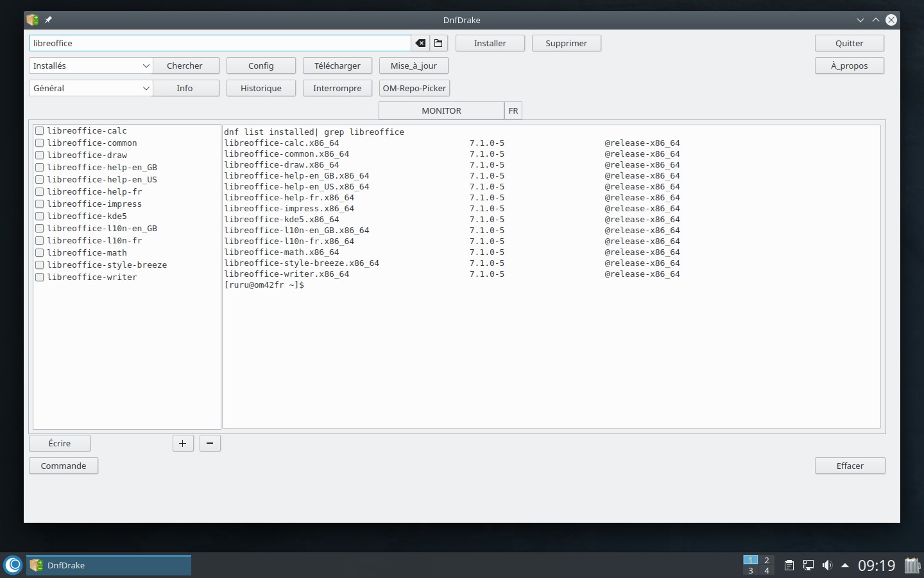Open the À_propos dialog button
Viewport: 924px width, 578px height.
(850, 66)
